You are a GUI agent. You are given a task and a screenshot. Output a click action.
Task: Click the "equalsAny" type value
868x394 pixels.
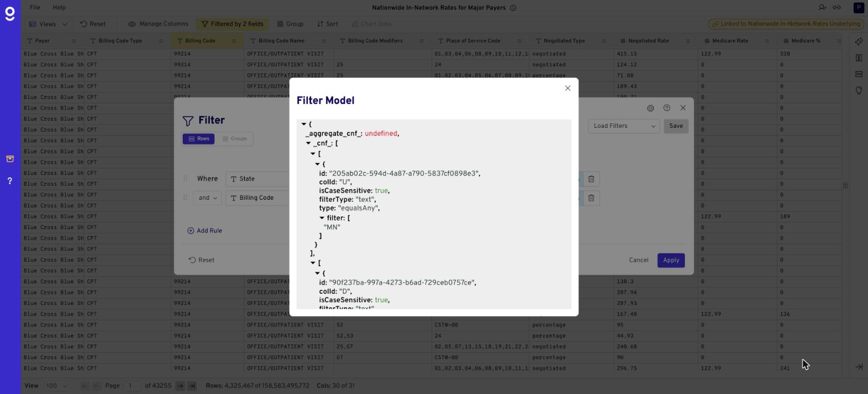(358, 208)
